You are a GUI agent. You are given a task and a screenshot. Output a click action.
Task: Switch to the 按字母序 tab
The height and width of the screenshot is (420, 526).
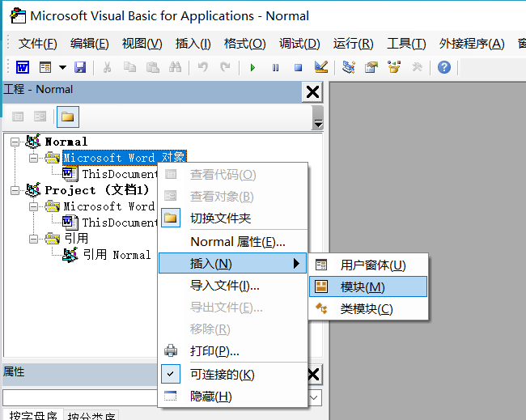(33, 415)
